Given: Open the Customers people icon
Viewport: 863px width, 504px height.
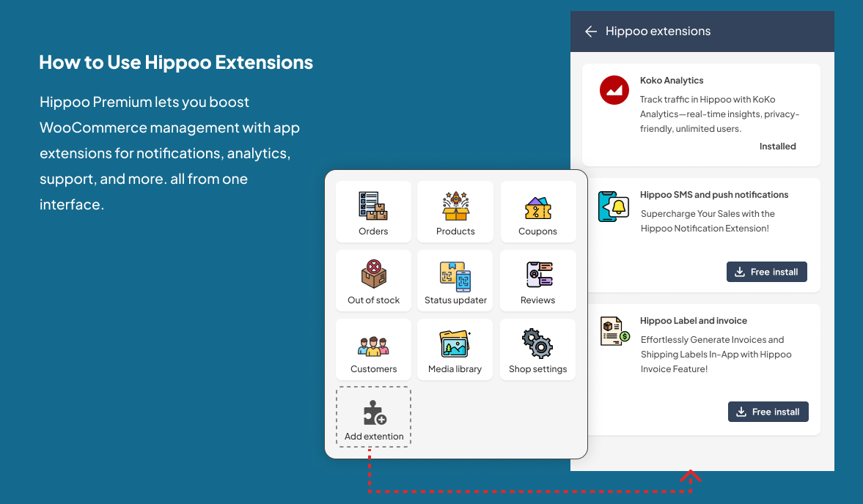Looking at the screenshot, I should (373, 346).
